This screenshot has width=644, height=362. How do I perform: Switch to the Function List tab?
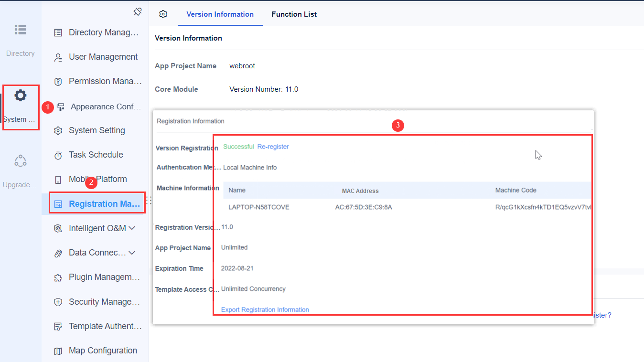pos(294,14)
